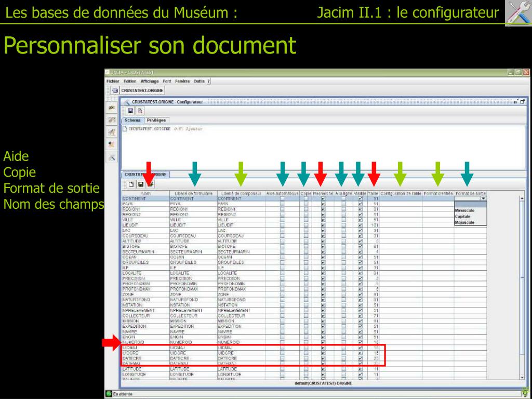Click the vertical scrollbar thumb of table
This screenshot has height=399, width=532.
coord(522,277)
